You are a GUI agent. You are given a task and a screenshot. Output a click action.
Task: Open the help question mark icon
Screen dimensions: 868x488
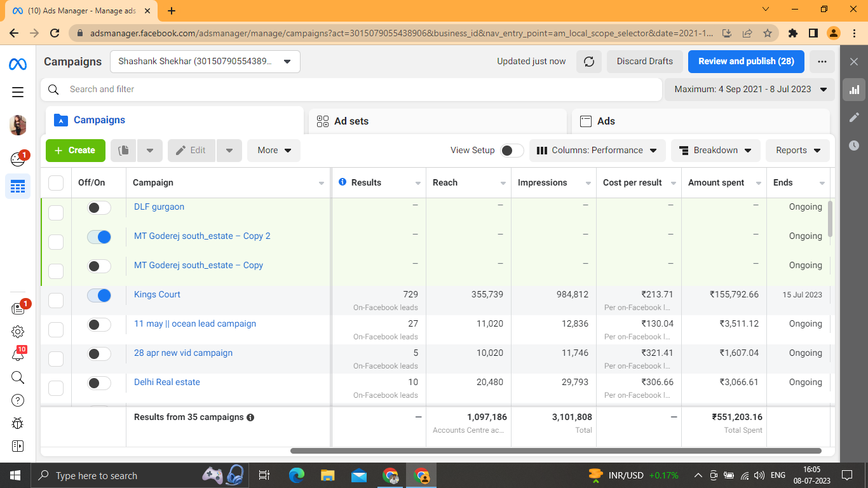pyautogui.click(x=18, y=400)
